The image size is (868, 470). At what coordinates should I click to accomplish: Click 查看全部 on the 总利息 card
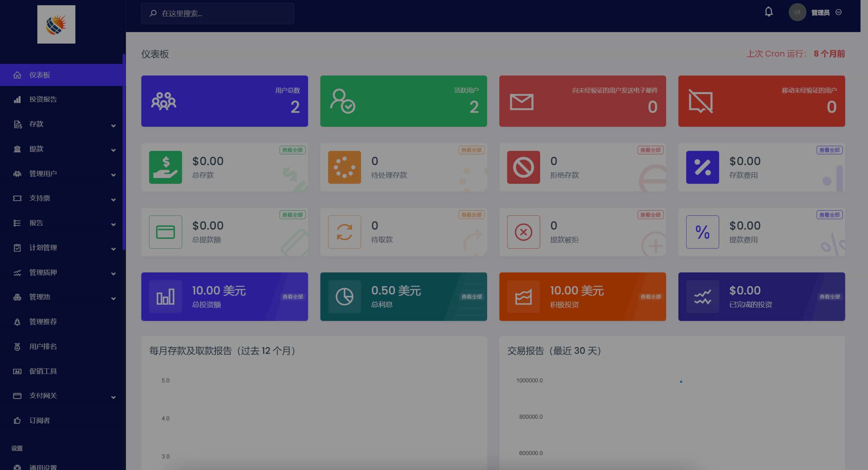pos(471,297)
